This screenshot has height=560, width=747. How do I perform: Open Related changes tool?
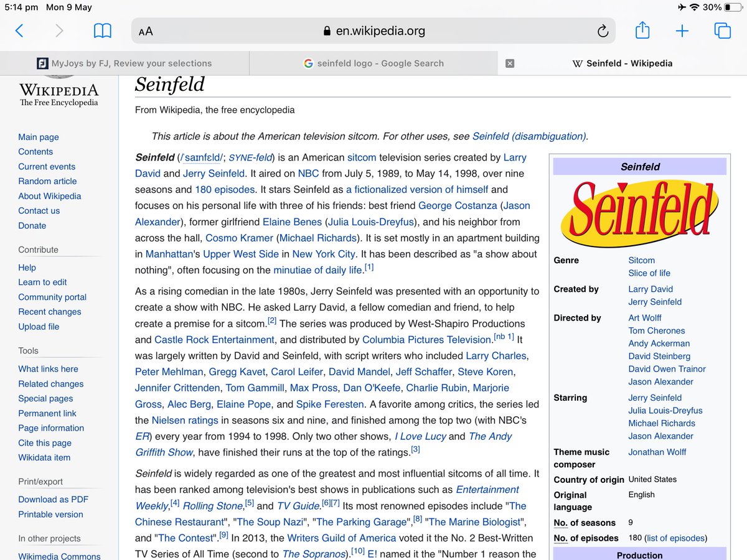(50, 384)
